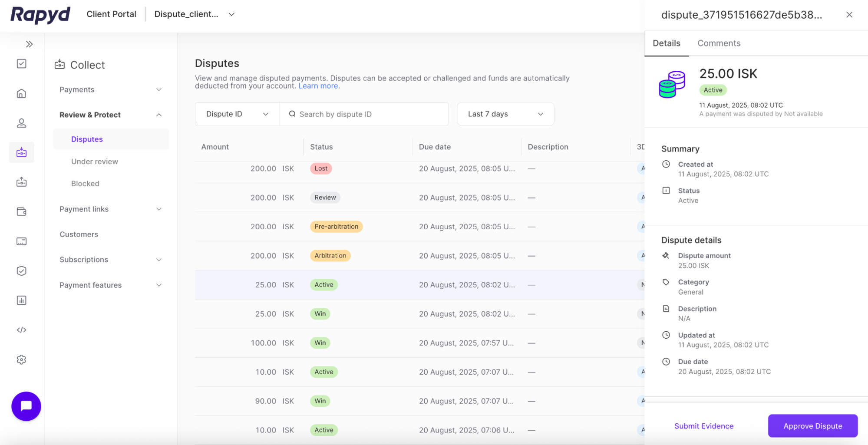
Task: Open the Analytics bar-chart icon
Action: click(x=21, y=300)
